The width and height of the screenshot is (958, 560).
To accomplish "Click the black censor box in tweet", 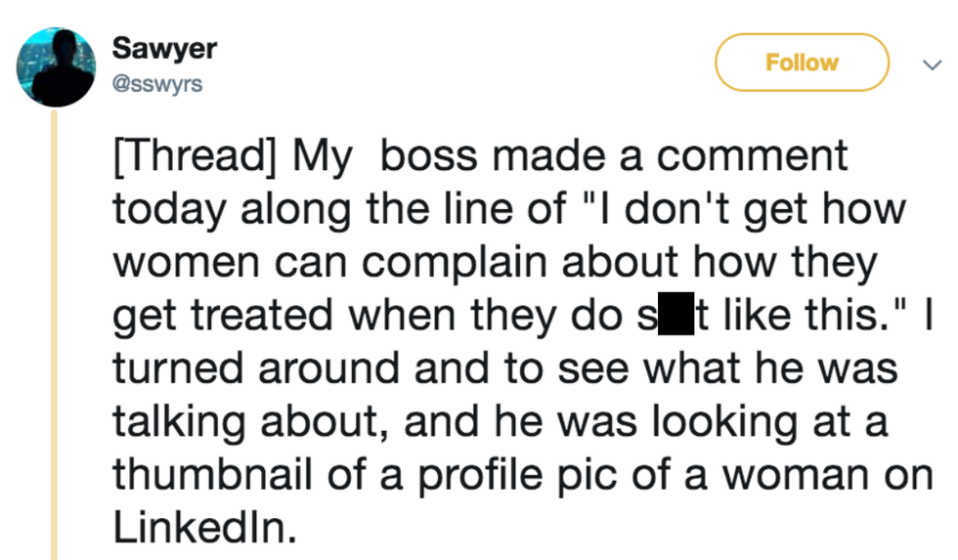I will pos(670,318).
